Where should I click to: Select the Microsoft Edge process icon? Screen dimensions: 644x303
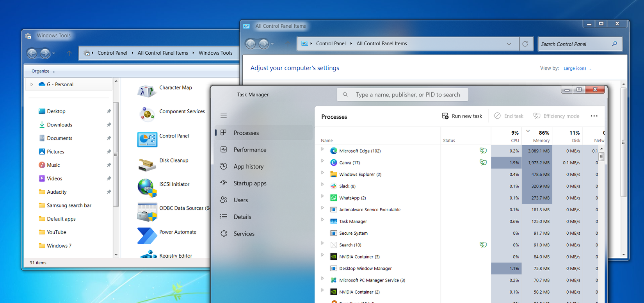(334, 151)
